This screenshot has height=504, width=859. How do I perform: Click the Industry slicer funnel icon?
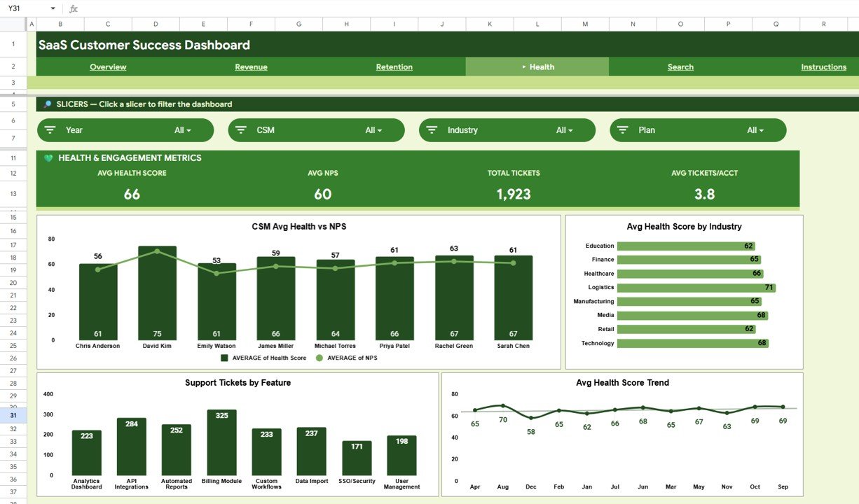[x=432, y=129]
